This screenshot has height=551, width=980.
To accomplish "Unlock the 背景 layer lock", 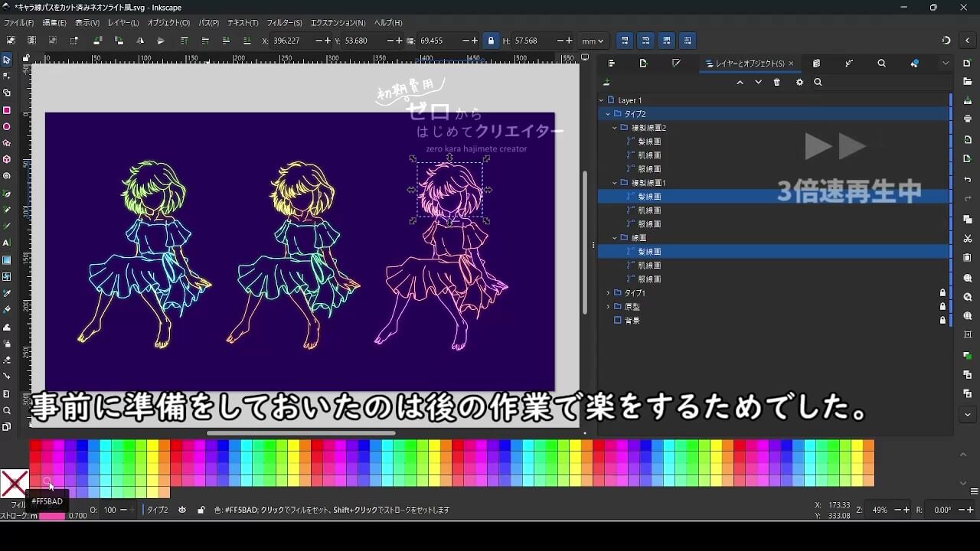I will pos(942,321).
